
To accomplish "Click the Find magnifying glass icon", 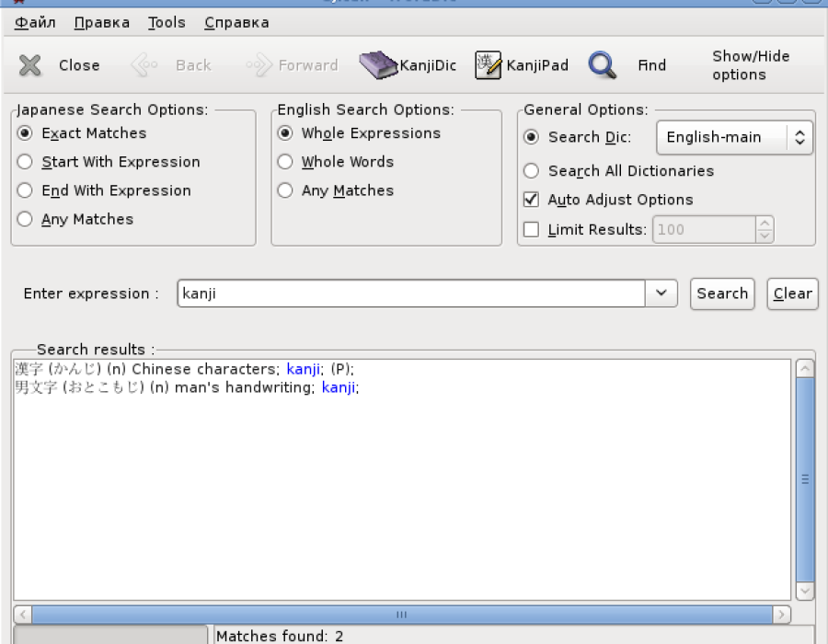I will (x=603, y=65).
